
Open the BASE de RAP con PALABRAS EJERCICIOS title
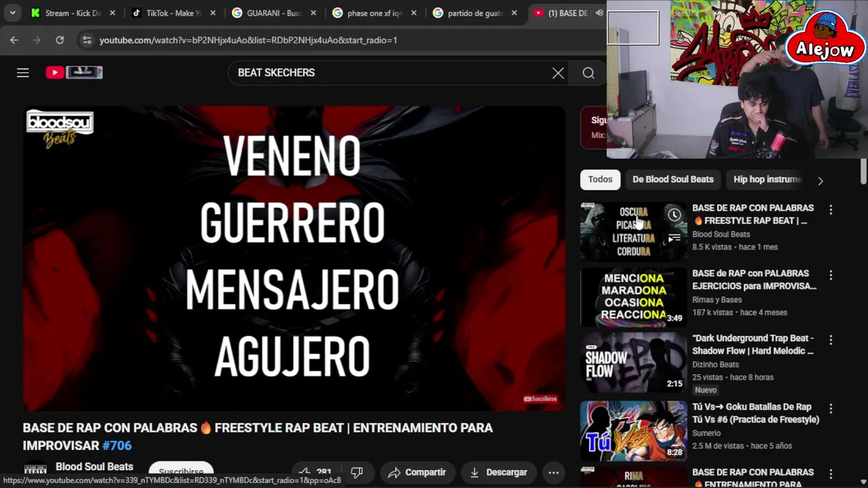click(754, 279)
